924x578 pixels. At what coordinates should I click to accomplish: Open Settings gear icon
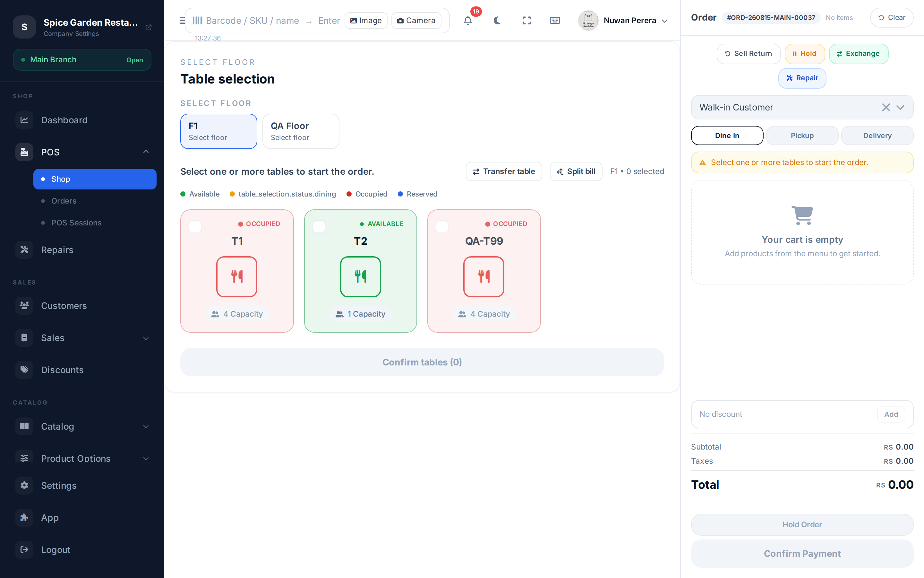coord(24,485)
